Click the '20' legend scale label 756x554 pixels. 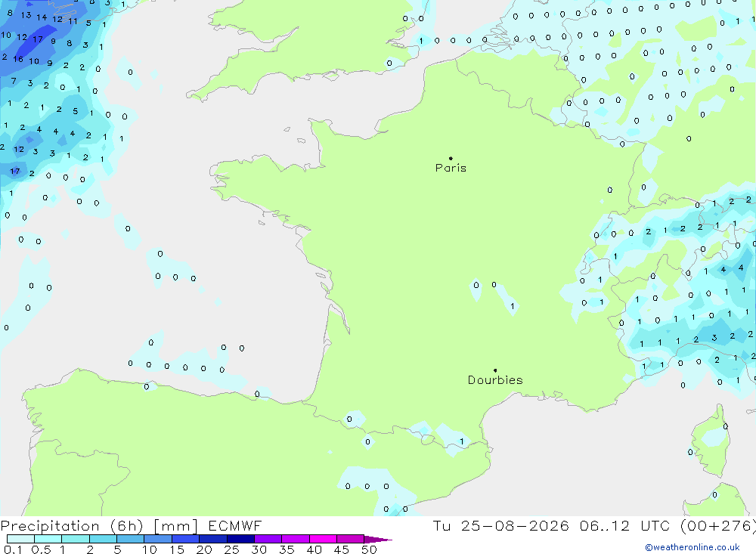[x=204, y=549]
